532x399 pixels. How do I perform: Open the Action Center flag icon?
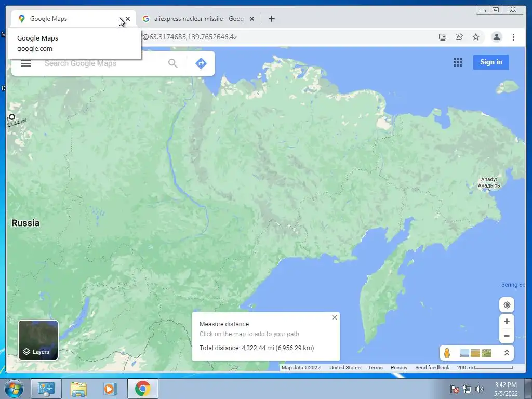tap(455, 389)
